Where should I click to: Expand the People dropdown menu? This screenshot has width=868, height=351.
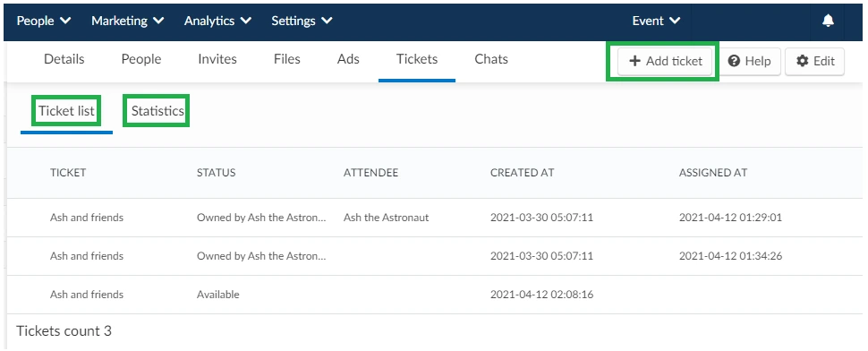44,21
